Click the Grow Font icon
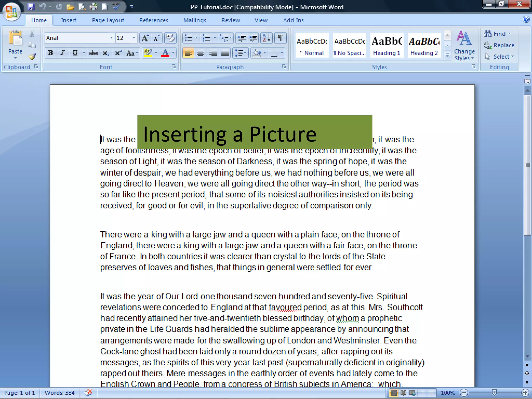The height and width of the screenshot is (399, 532). point(145,38)
